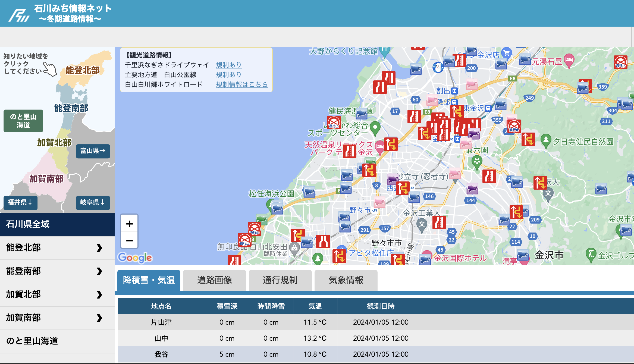This screenshot has height=364, width=634.
Task: Open the 通行規制 tab
Action: (x=280, y=280)
